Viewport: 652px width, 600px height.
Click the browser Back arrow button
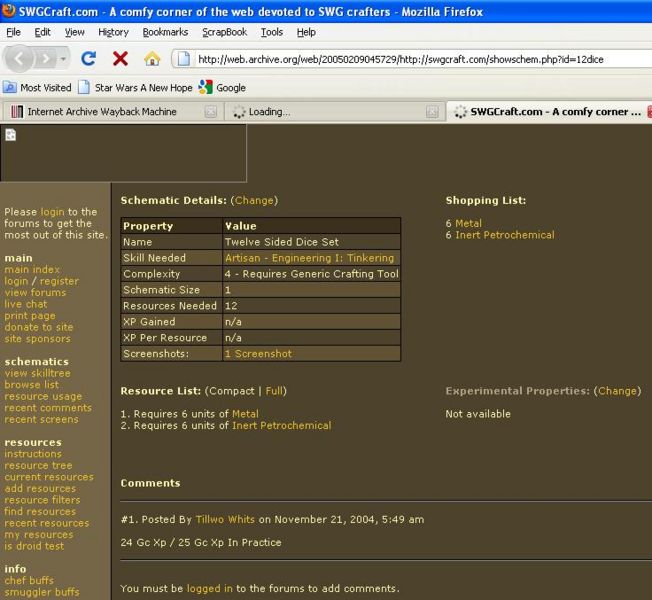(18, 59)
